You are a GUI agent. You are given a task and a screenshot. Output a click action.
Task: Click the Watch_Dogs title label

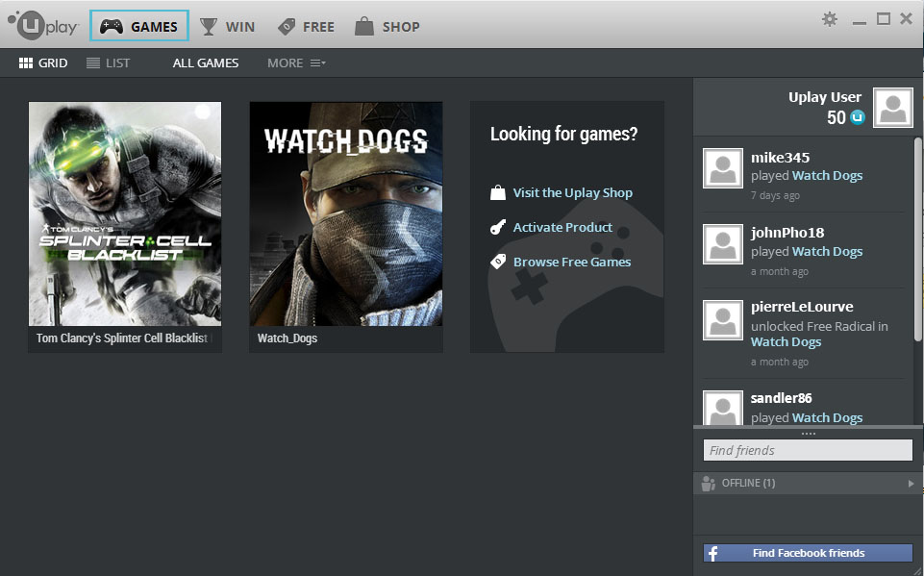tap(287, 338)
